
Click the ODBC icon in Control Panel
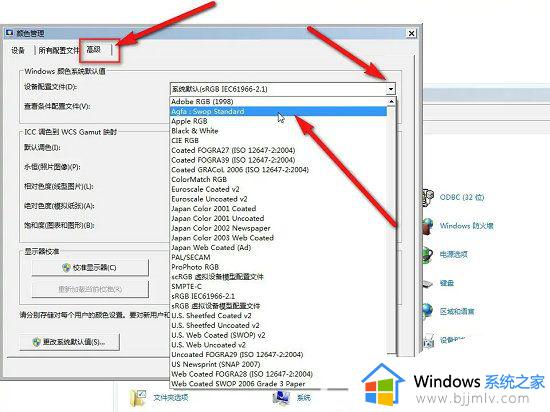[x=428, y=197]
